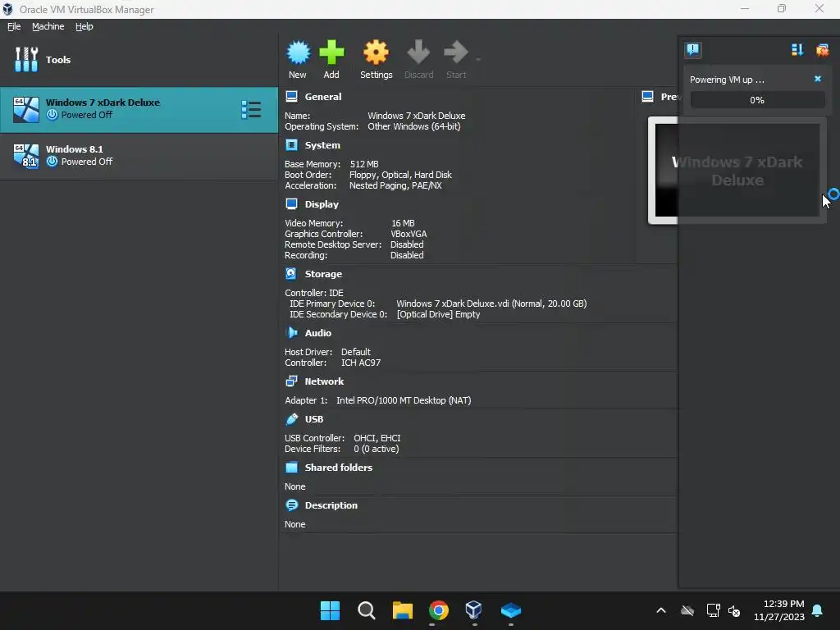Click the Network section adapter icon
Image resolution: width=840 pixels, height=630 pixels.
pyautogui.click(x=291, y=381)
